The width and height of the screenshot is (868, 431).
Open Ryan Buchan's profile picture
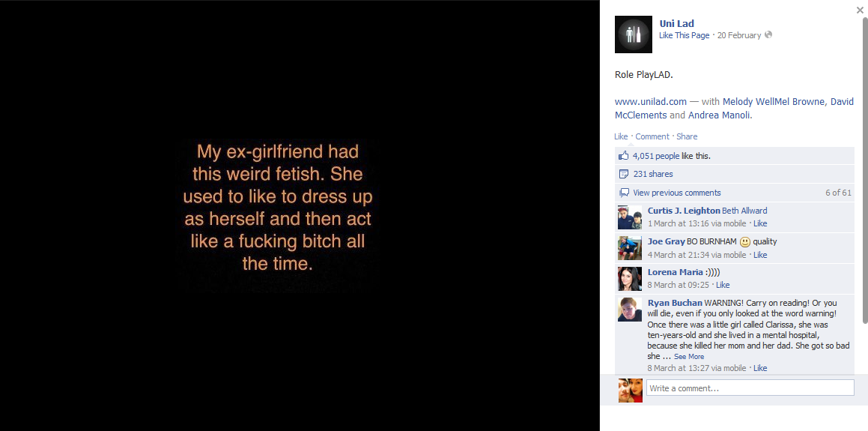(629, 309)
